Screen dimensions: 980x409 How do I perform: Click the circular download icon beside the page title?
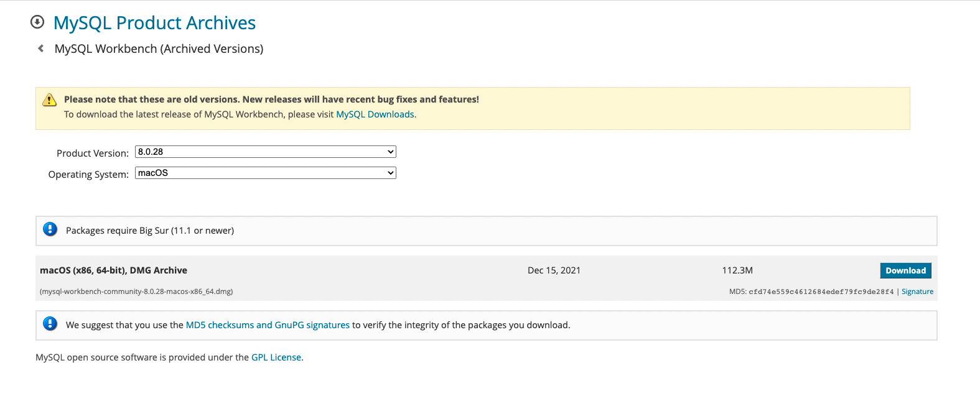pyautogui.click(x=37, y=22)
